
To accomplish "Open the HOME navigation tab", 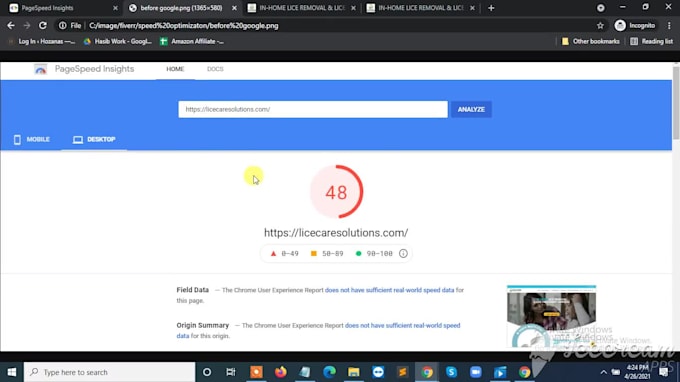I will tap(175, 69).
